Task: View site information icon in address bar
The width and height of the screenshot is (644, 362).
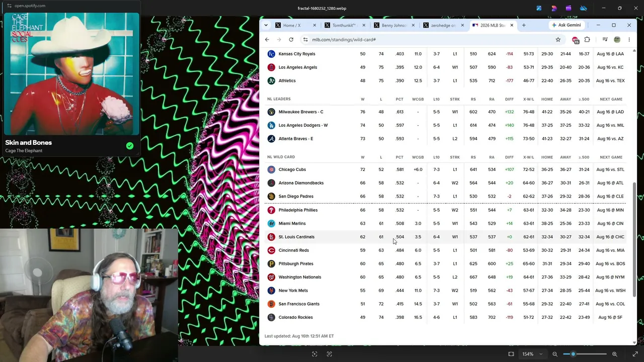Action: tap(305, 40)
